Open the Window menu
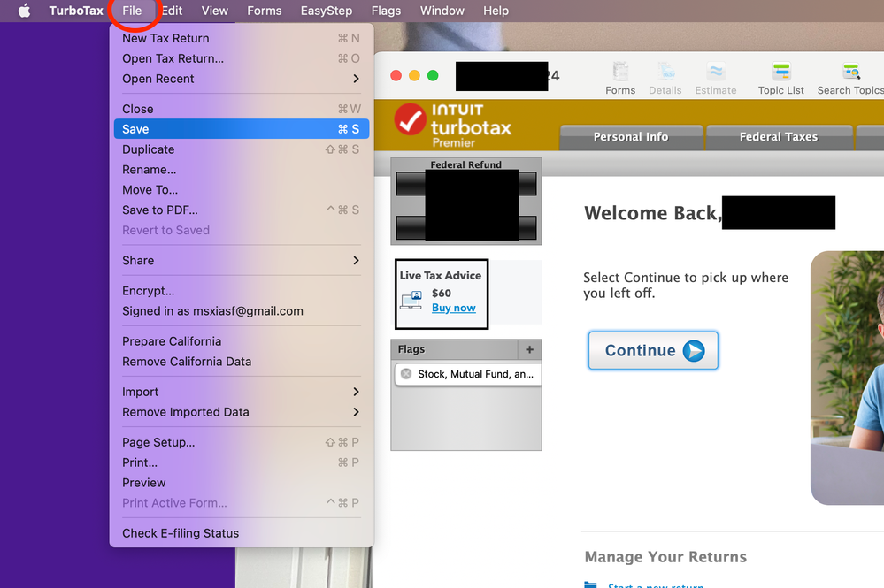 coord(442,11)
